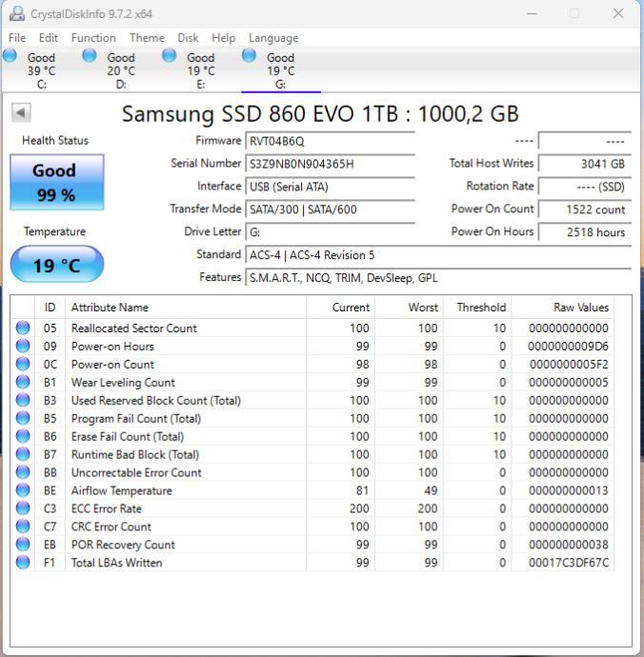Open the File menu

(x=17, y=38)
